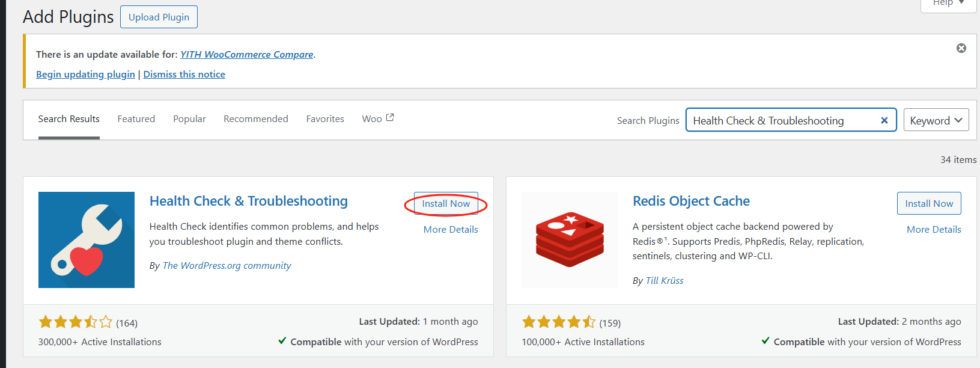Screen dimensions: 980x368
Task: Click the Upload Plugin button
Action: pyautogui.click(x=159, y=17)
